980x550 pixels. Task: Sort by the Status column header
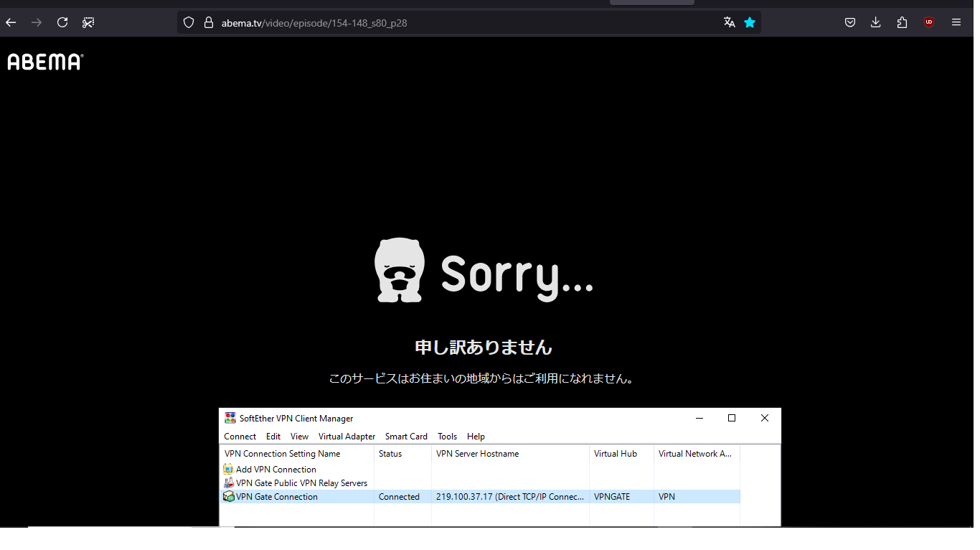tap(402, 454)
